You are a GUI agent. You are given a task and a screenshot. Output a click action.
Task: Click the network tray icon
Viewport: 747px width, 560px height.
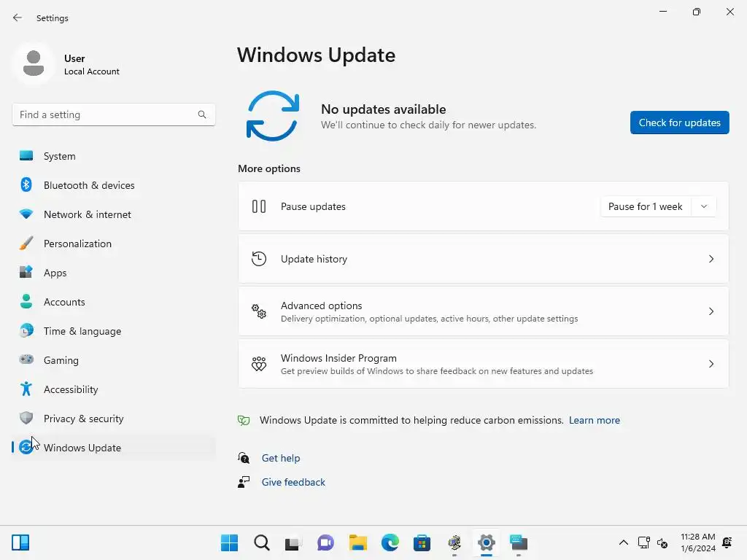(x=643, y=542)
